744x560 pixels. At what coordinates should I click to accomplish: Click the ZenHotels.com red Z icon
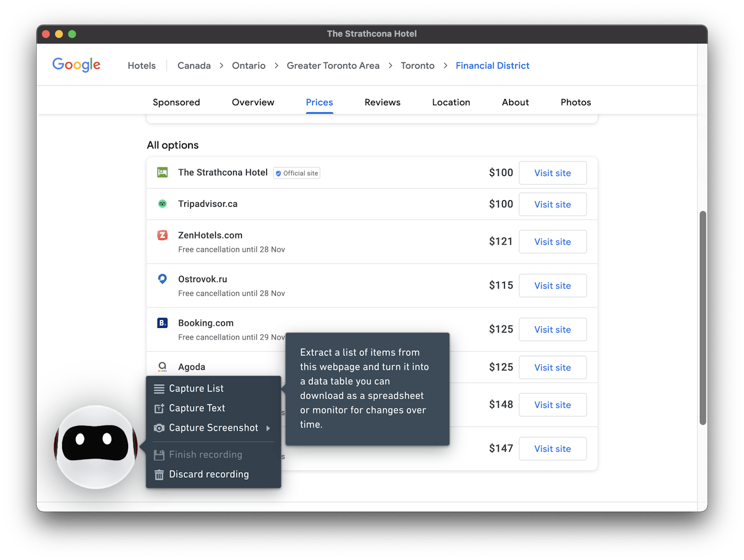[x=163, y=235]
